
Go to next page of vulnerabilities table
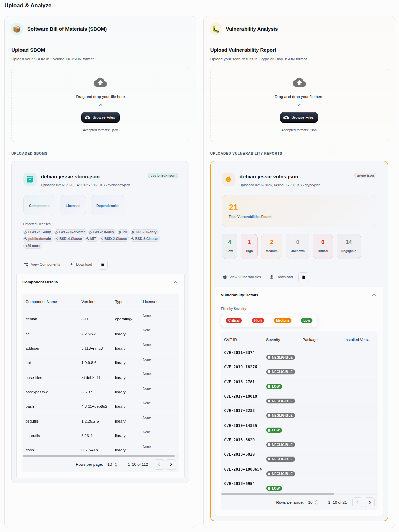pyautogui.click(x=370, y=502)
